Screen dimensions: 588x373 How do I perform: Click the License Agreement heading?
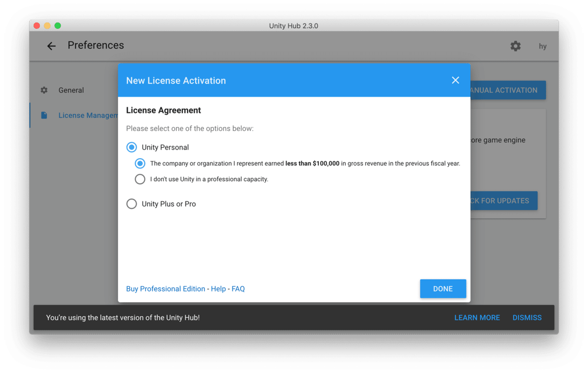[x=164, y=111]
